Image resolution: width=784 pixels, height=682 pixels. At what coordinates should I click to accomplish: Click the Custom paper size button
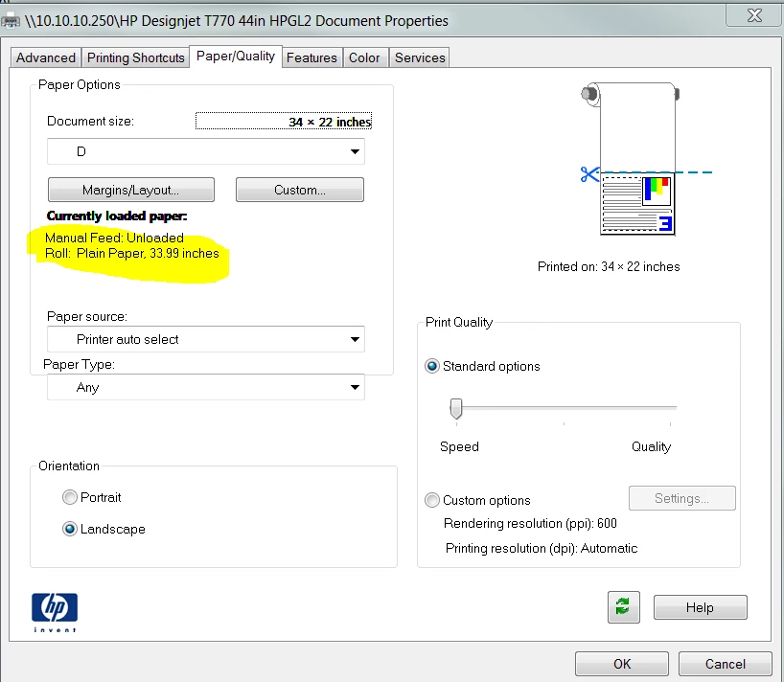299,190
